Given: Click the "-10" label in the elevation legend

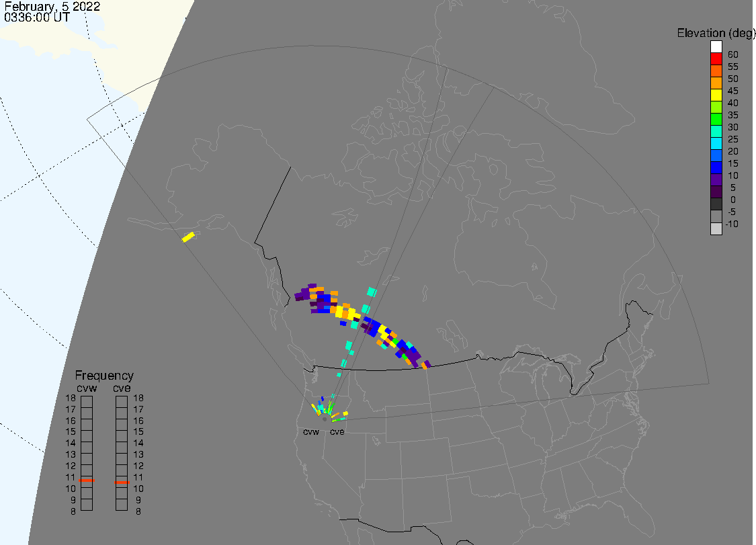Looking at the screenshot, I should tap(731, 224).
